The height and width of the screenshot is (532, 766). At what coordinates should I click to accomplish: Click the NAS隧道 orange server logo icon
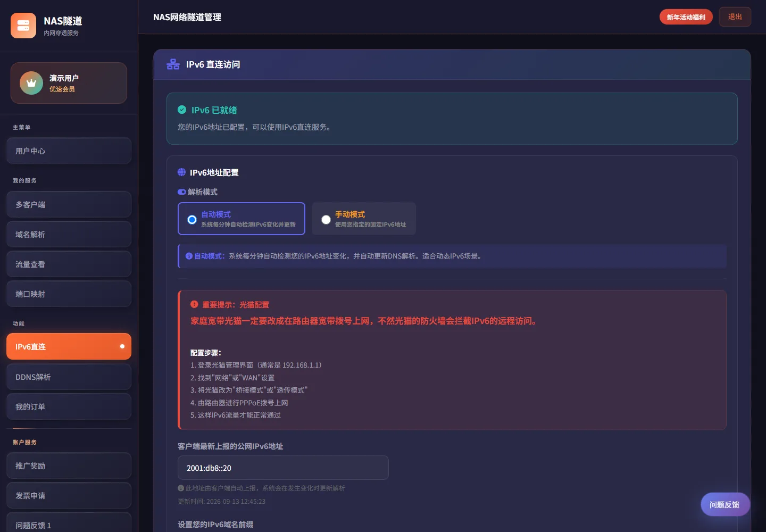click(23, 26)
